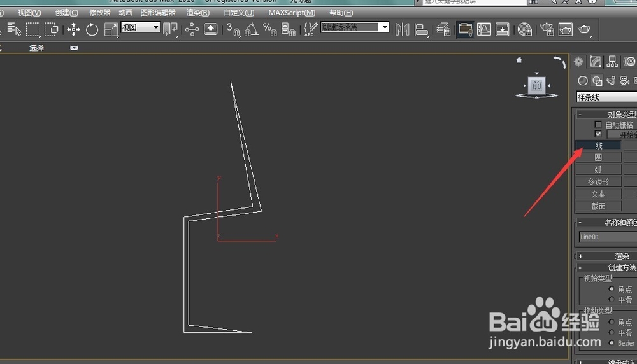Open the 帮助(H) menu
The height and width of the screenshot is (364, 637).
pos(341,13)
